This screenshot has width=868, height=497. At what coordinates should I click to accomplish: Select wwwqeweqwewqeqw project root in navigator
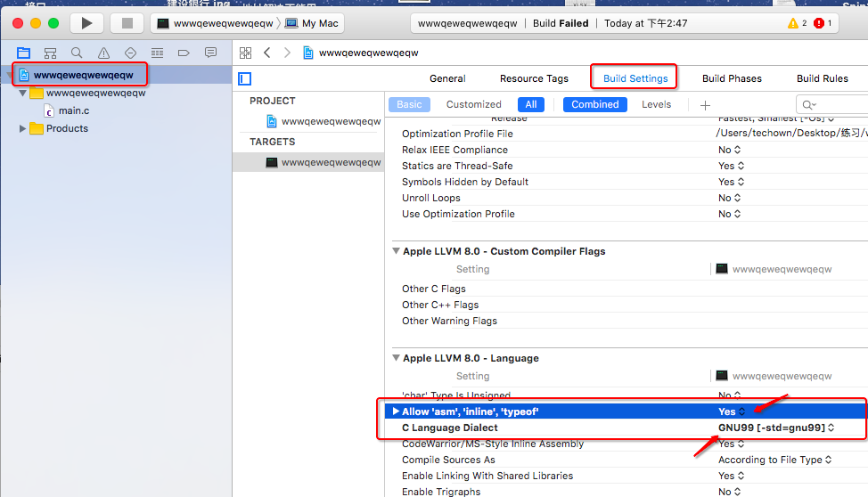coord(83,75)
